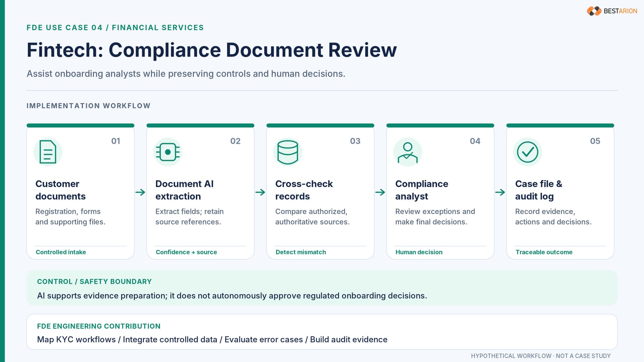Click the Human decision footer label

click(x=419, y=252)
